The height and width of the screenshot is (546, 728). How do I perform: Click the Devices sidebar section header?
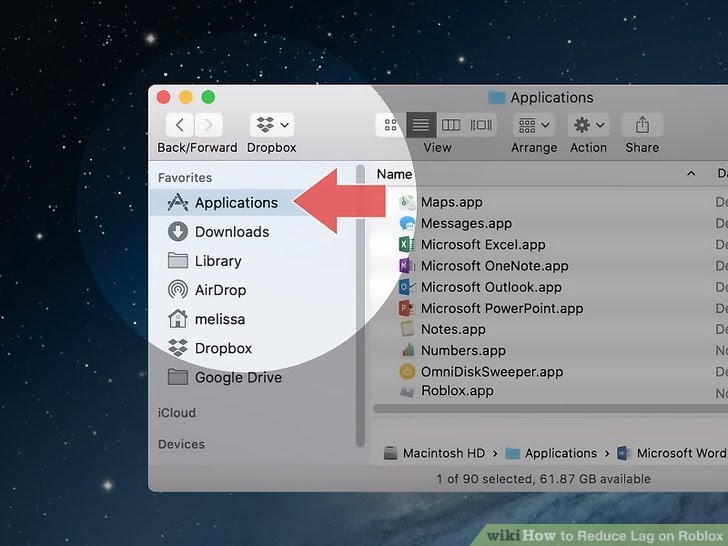pos(181,444)
